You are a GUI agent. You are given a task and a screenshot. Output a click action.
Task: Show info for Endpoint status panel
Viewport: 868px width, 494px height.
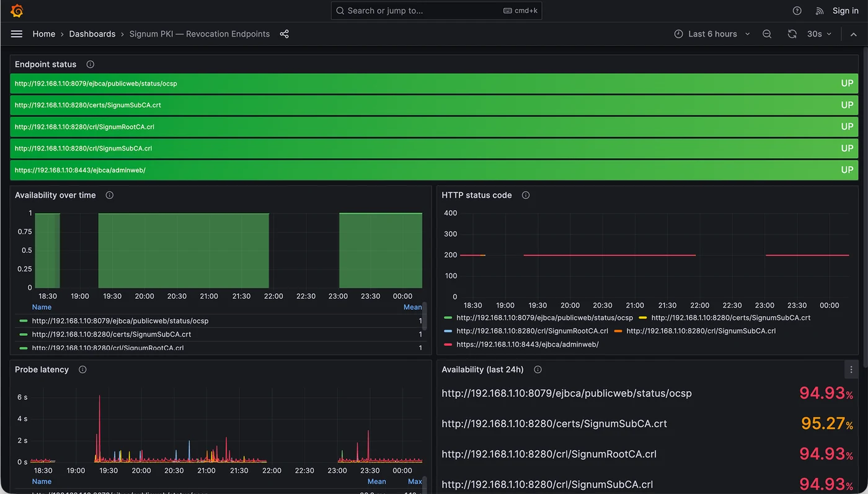91,64
